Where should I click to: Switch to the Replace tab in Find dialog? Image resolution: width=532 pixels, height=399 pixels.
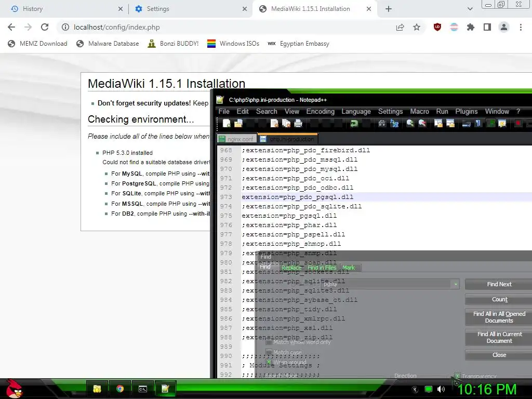pos(291,268)
